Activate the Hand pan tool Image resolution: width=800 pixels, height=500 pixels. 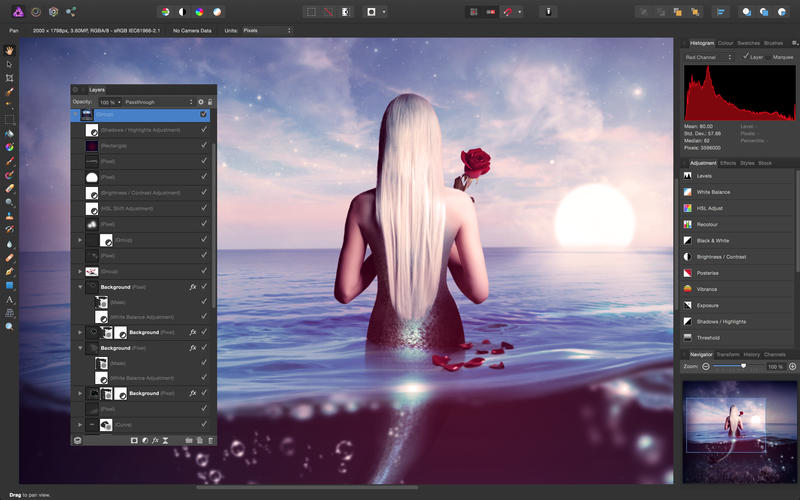(9, 49)
